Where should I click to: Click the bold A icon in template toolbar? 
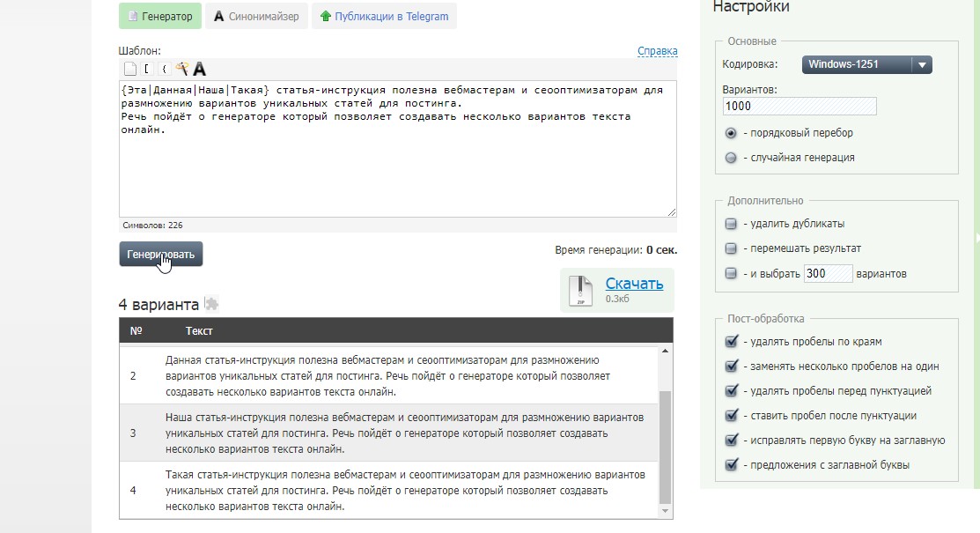tap(199, 69)
